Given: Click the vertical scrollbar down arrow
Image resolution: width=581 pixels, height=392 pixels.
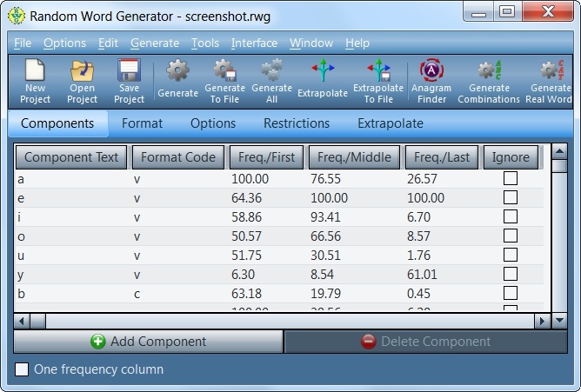Looking at the screenshot, I should pyautogui.click(x=559, y=321).
